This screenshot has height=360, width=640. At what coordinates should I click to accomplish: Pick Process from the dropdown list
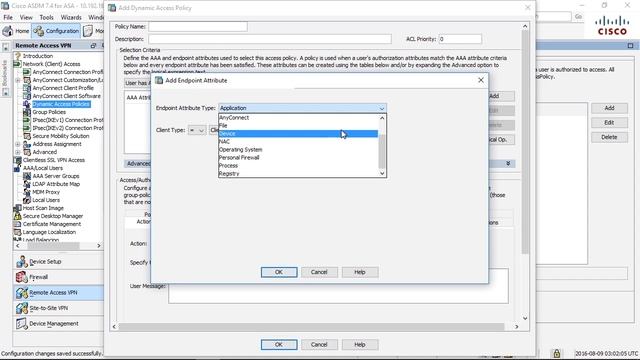(x=298, y=166)
